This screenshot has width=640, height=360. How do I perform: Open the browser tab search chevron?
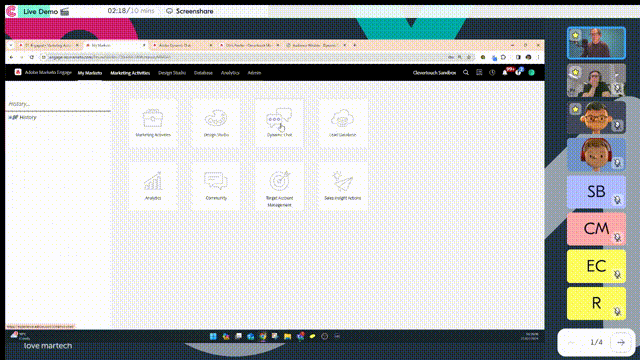coord(11,45)
